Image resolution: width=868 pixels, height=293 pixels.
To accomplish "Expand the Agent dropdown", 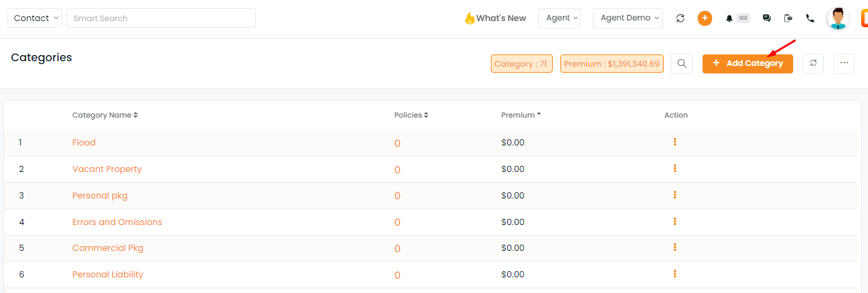I will click(x=560, y=18).
